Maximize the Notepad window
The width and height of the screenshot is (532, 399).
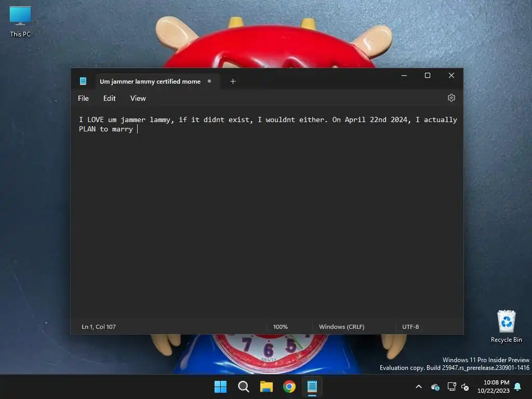point(428,76)
